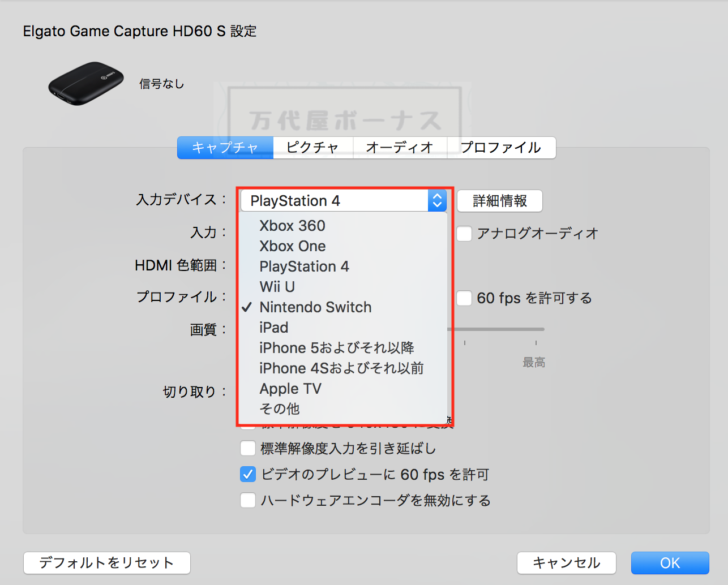Click the 画質 quality slider track
Image resolution: width=728 pixels, height=585 pixels.
(496, 329)
